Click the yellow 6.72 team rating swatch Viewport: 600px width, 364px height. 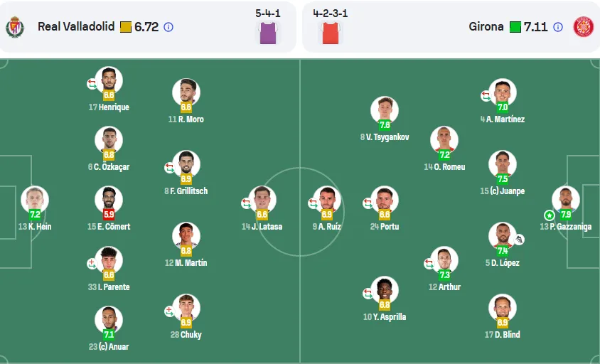point(126,27)
